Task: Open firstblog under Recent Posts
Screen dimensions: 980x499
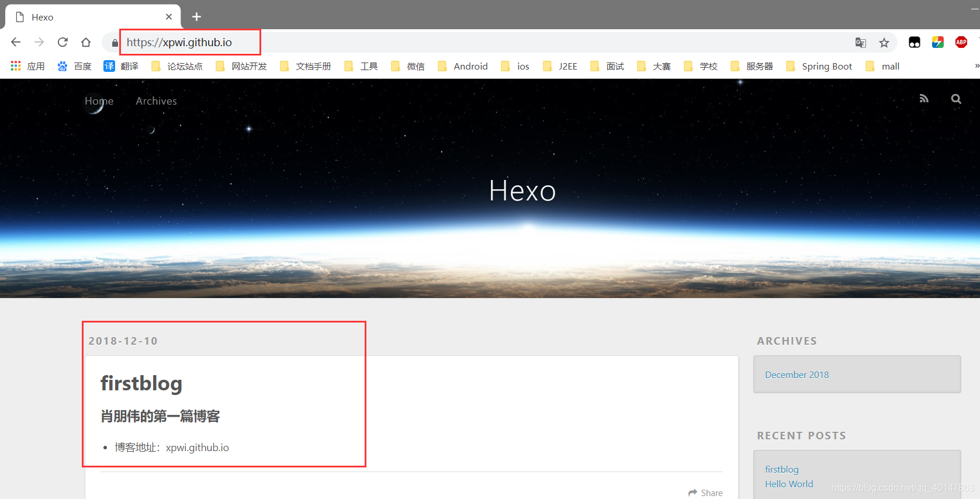Action: click(x=782, y=469)
